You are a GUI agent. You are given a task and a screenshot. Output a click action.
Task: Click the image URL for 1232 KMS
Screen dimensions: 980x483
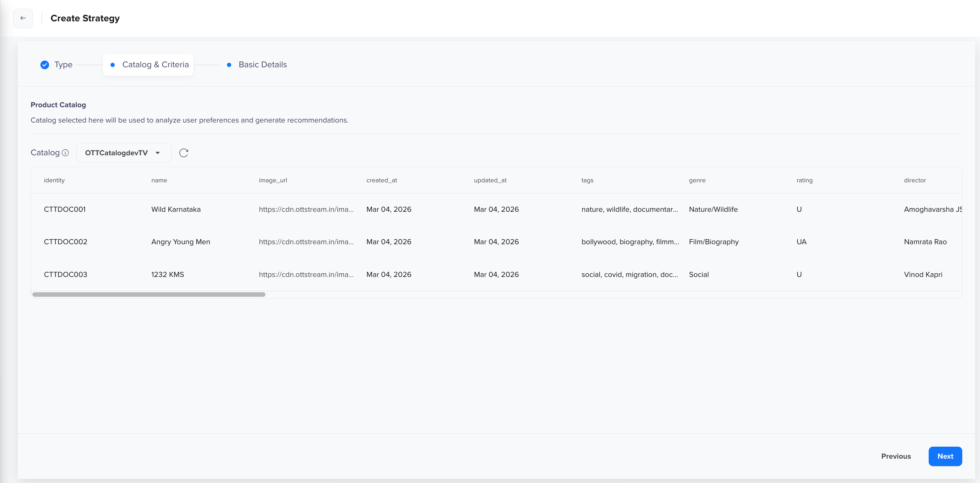click(x=306, y=275)
